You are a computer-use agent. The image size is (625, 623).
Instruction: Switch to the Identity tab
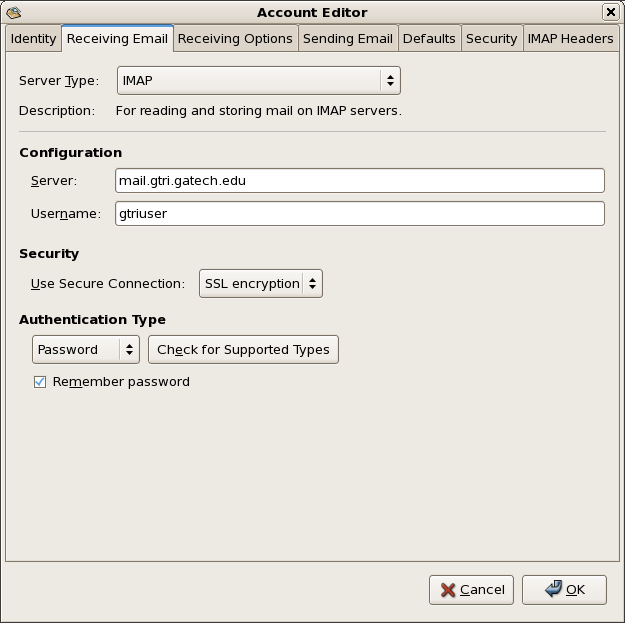coord(33,39)
